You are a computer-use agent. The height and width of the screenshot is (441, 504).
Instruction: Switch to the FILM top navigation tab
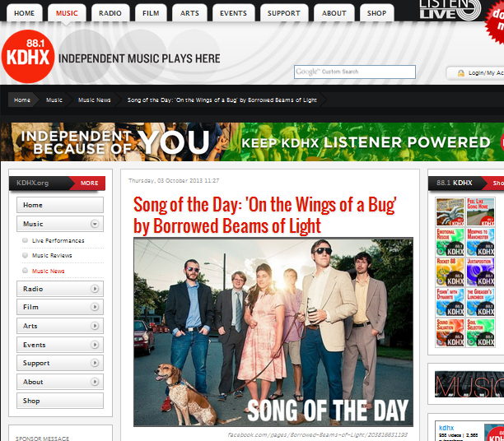click(151, 13)
